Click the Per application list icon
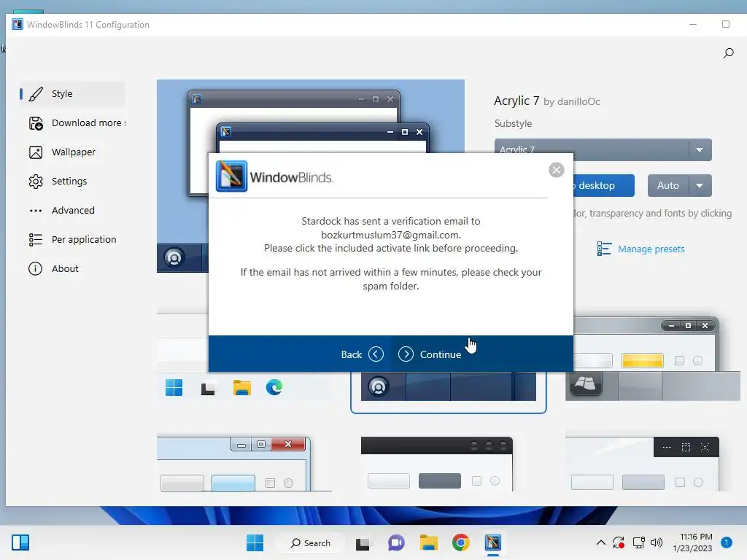Screen dimensions: 747x560 36,239
